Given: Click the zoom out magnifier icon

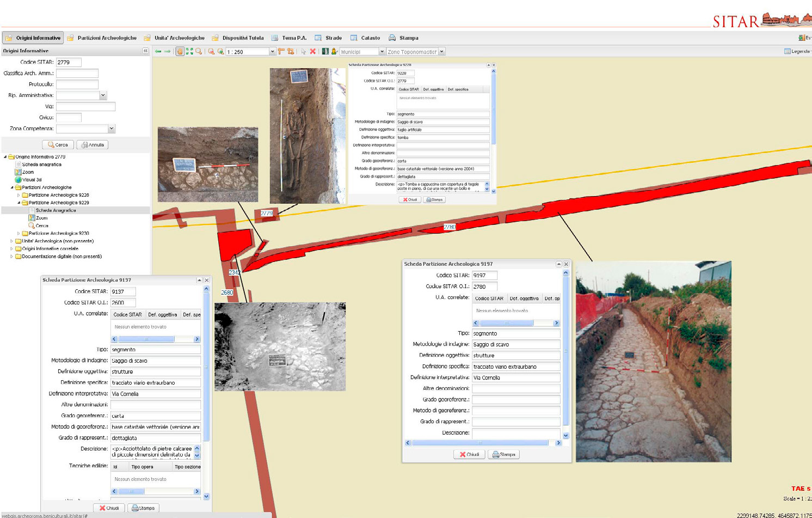Looking at the screenshot, I should [211, 52].
